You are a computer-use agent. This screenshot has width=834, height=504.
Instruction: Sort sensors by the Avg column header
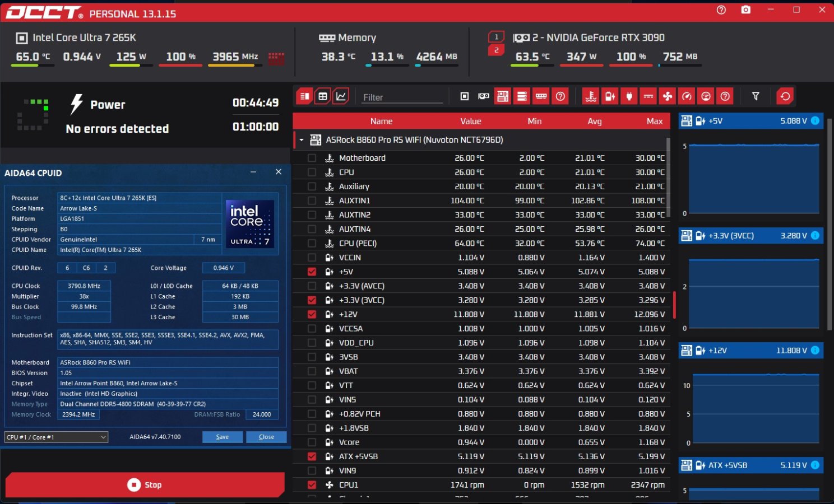click(x=595, y=121)
